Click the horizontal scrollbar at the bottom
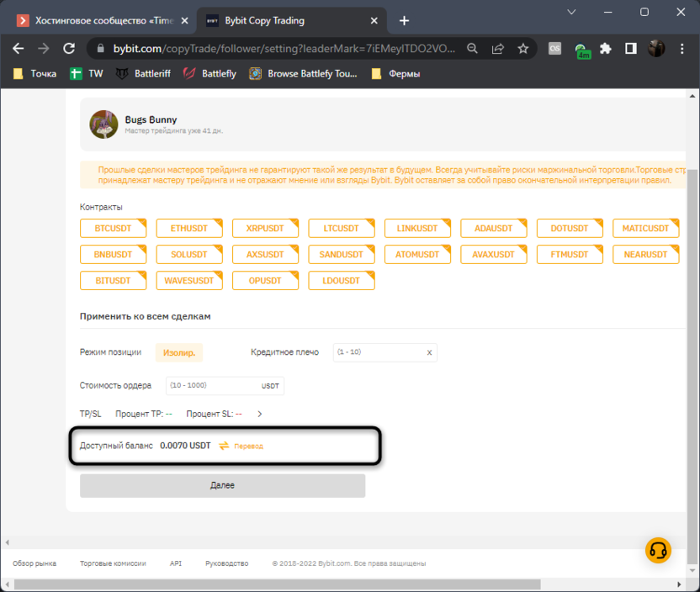The height and width of the screenshot is (592, 700). (337, 584)
